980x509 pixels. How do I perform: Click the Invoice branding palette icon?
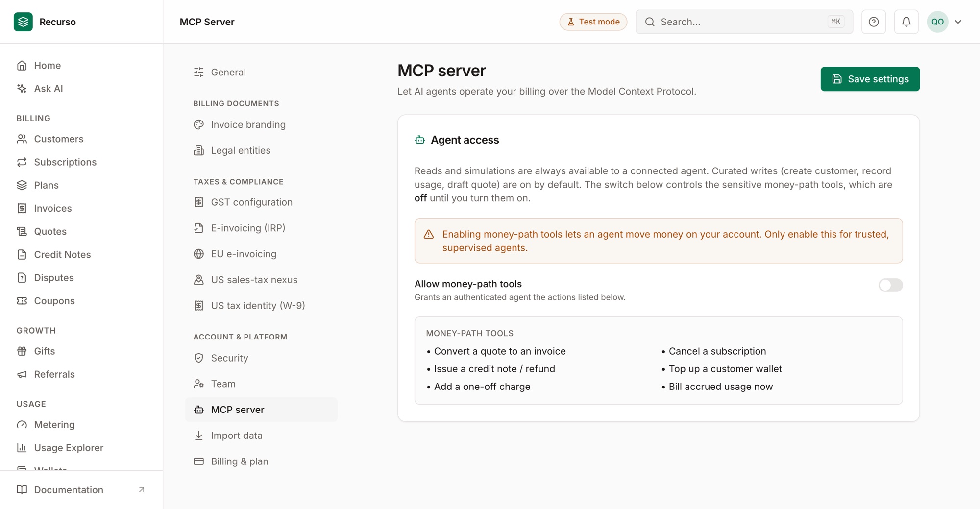[198, 125]
